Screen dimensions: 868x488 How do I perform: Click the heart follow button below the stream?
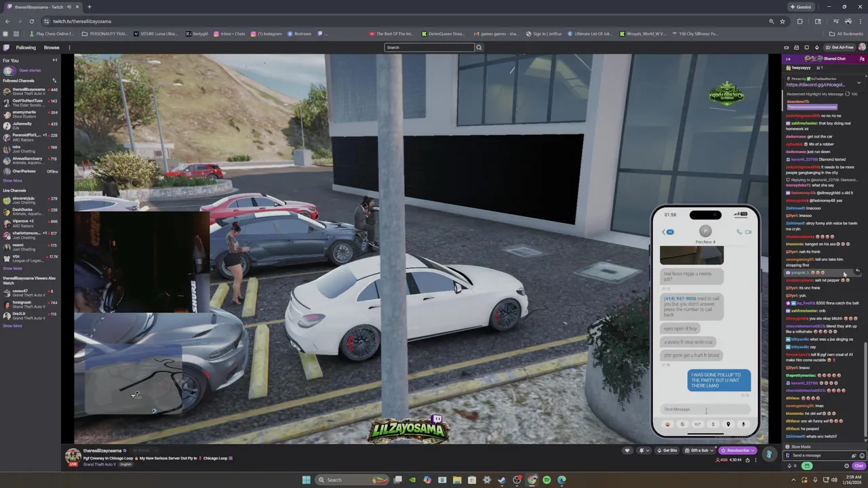[627, 451]
